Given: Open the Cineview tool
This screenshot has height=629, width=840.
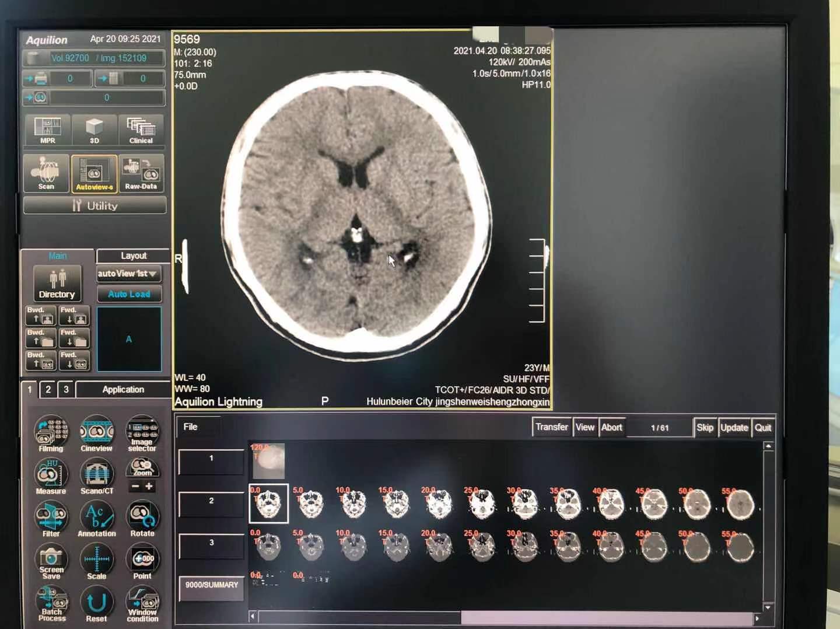Looking at the screenshot, I should [96, 433].
